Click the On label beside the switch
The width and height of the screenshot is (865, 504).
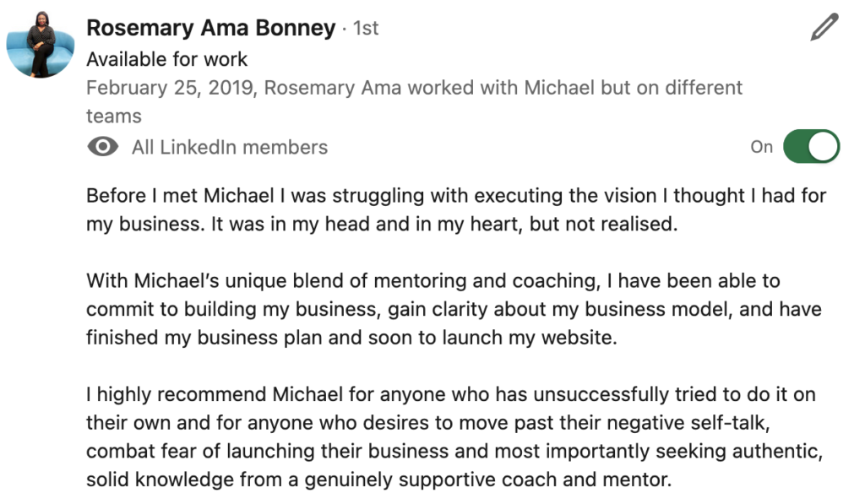coord(761,147)
